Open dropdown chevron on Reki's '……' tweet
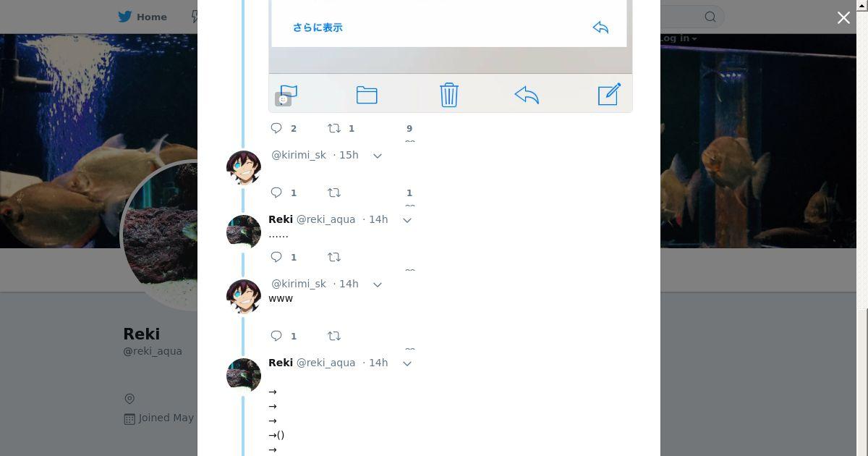This screenshot has height=456, width=868. (407, 220)
